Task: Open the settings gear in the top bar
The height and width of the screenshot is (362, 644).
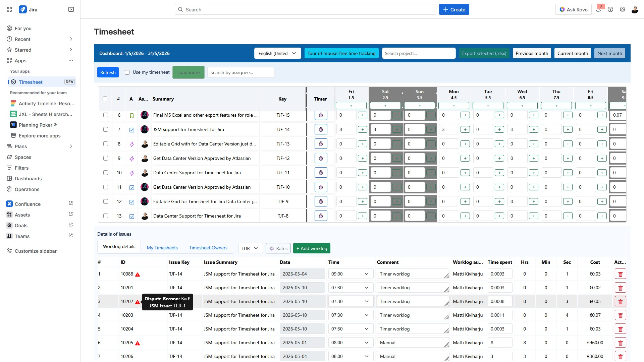Action: (623, 10)
